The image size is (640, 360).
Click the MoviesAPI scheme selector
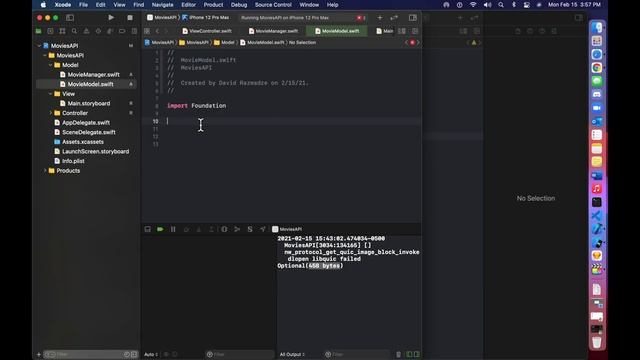pos(162,18)
